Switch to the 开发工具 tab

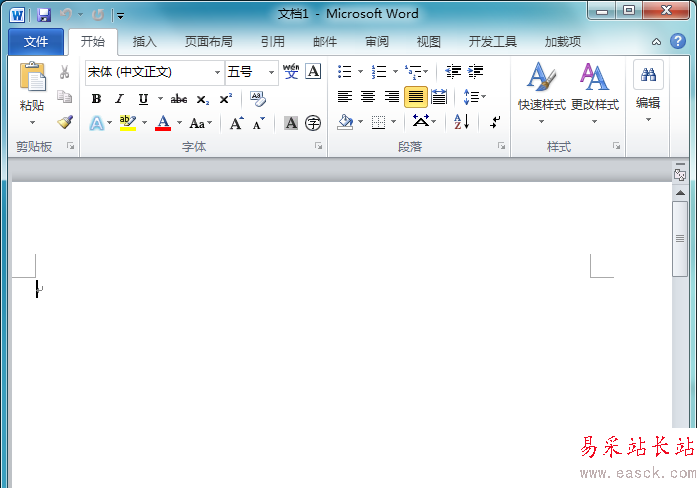click(493, 42)
